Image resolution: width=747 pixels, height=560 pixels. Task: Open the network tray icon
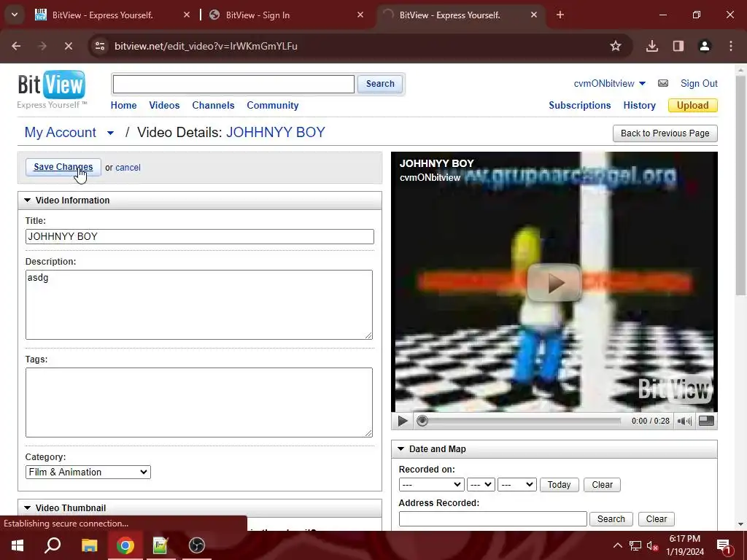[x=635, y=545]
